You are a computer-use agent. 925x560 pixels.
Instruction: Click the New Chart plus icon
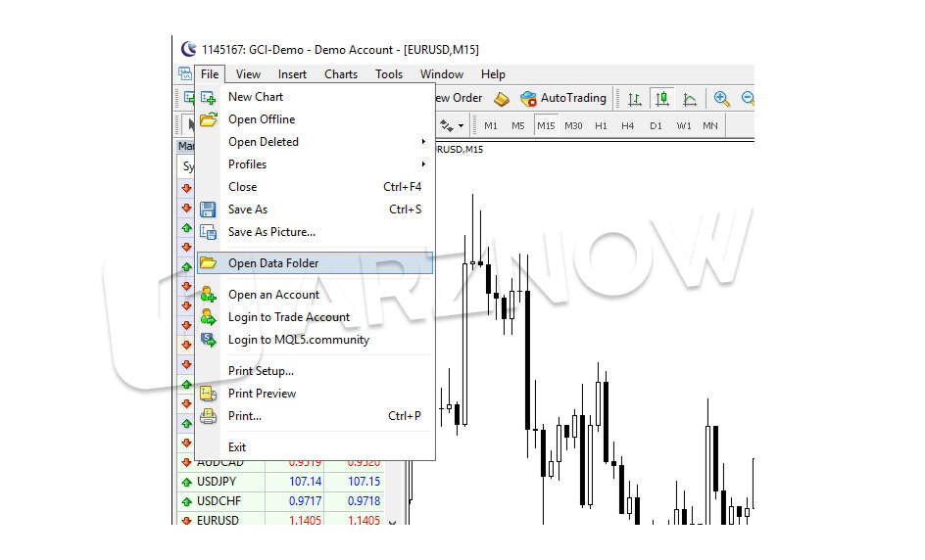point(208,97)
